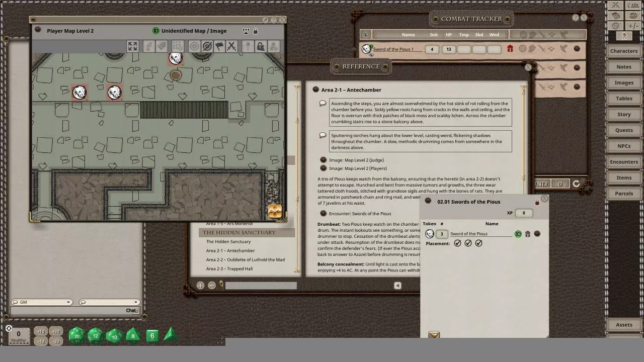Screen dimensions: 644x362
Task: Select Area 2-2 – Oubliette of Luthold the Mad
Action: click(245, 259)
